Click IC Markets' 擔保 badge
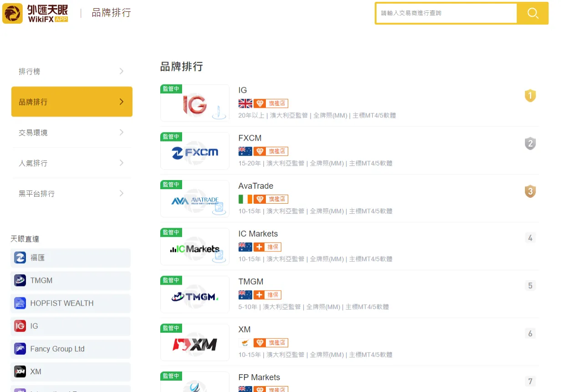 [x=268, y=247]
